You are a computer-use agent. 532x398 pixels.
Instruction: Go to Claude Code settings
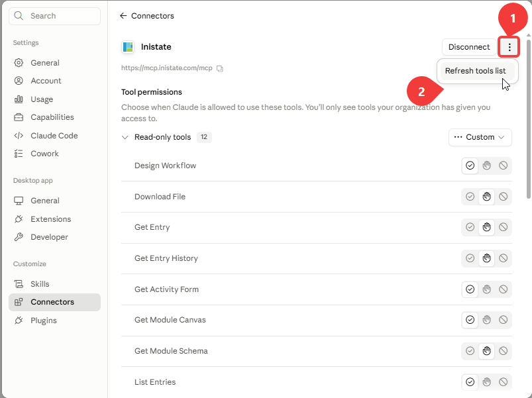[54, 136]
